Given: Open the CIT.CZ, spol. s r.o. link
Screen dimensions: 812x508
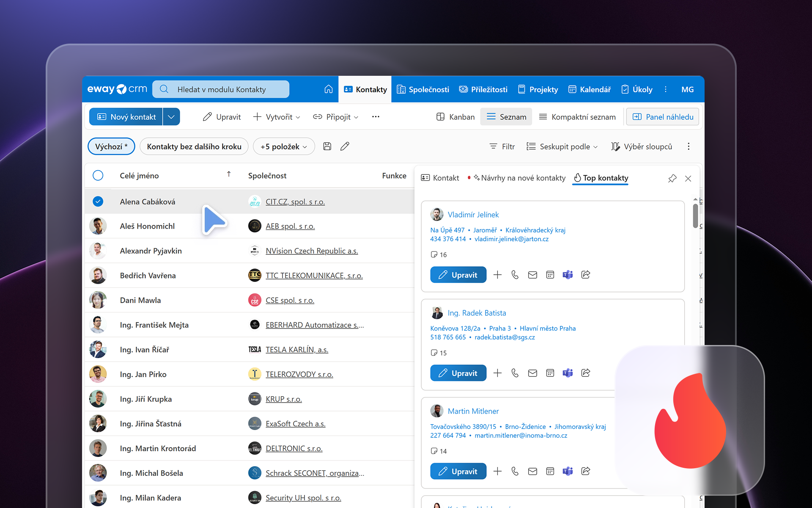Looking at the screenshot, I should 295,202.
